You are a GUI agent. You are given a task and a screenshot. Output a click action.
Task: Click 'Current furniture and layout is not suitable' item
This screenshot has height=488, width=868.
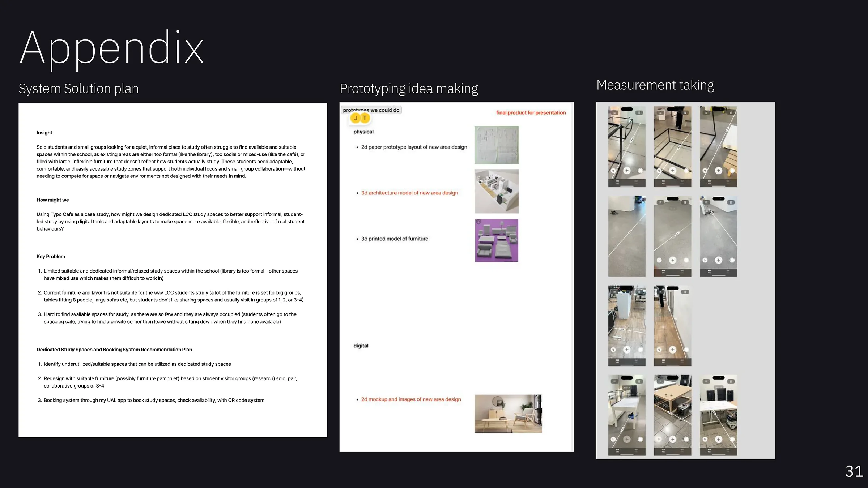pyautogui.click(x=174, y=296)
